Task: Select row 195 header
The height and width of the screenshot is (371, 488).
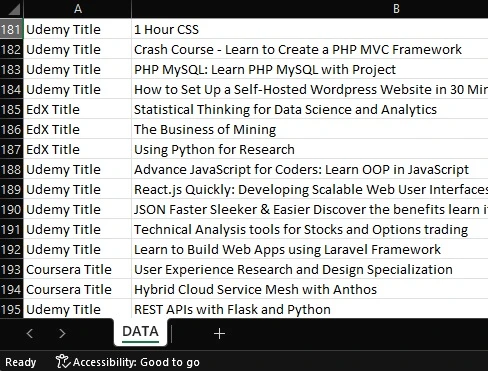Action: [x=11, y=309]
